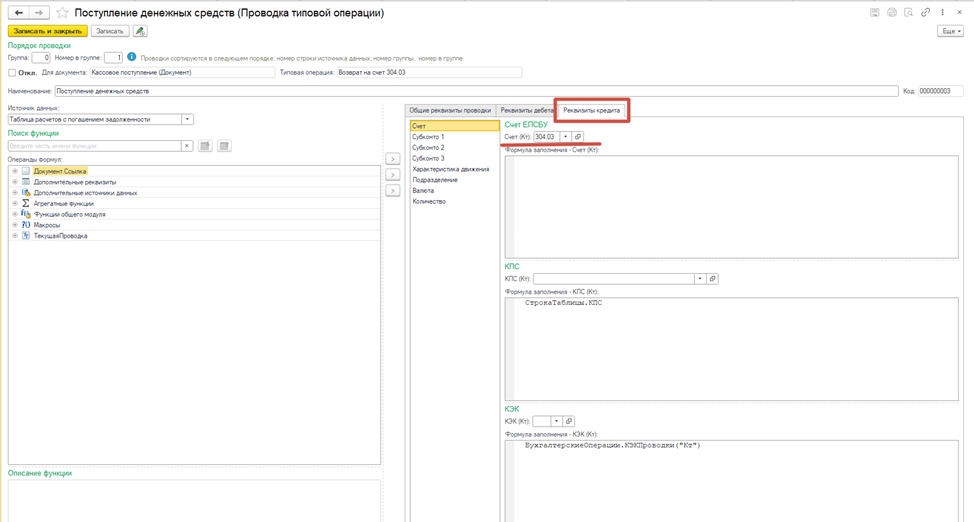Click the Для документа field
Screen dimensions: 974x522
pos(182,73)
